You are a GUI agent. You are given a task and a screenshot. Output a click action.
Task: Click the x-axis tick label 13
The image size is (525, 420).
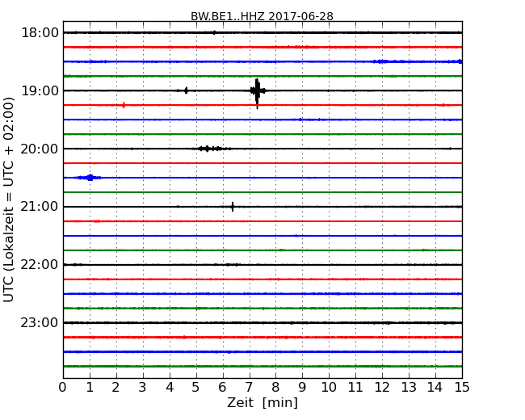point(409,387)
